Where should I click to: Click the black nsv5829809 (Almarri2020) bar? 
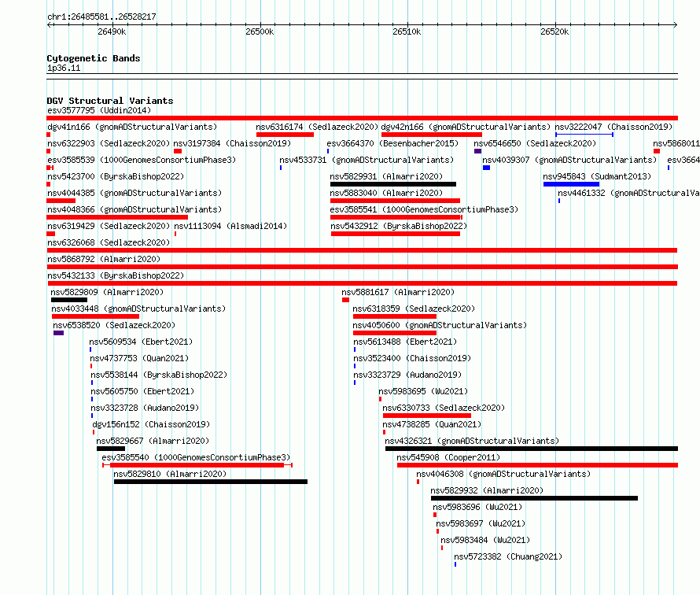(x=69, y=300)
